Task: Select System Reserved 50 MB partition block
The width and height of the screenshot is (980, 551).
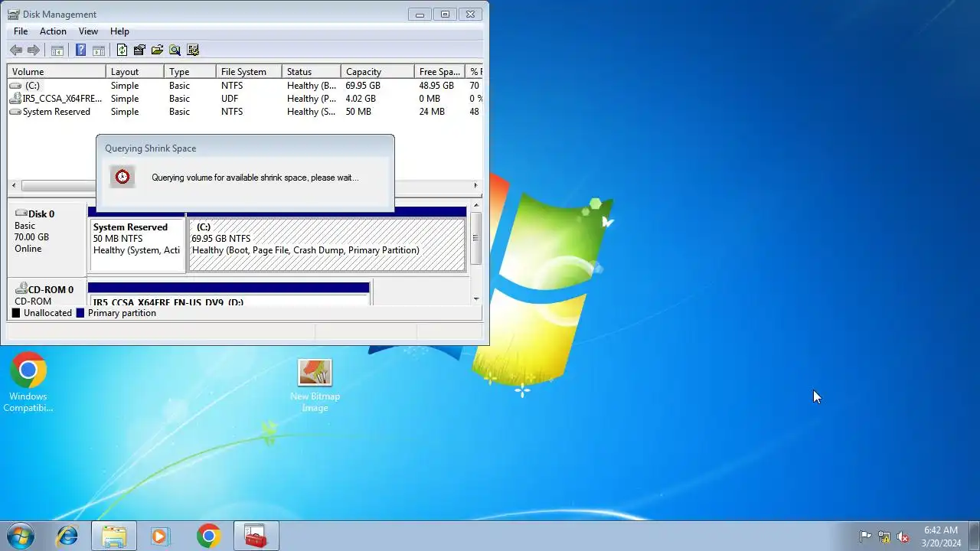Action: [137, 245]
